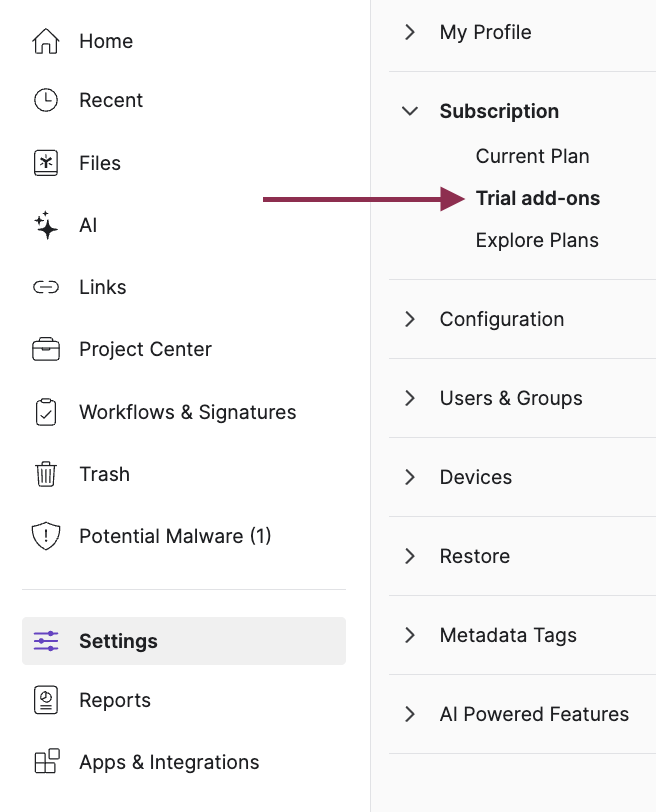Select the Links chain icon
This screenshot has width=656, height=812.
tap(46, 287)
